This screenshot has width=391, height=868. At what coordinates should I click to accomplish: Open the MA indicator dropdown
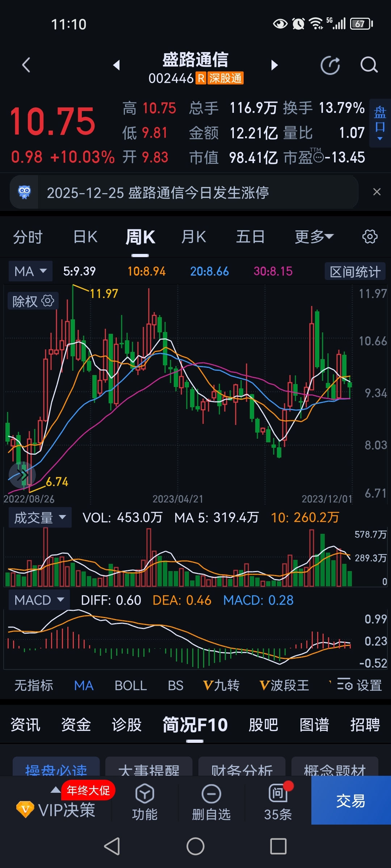pyautogui.click(x=30, y=271)
